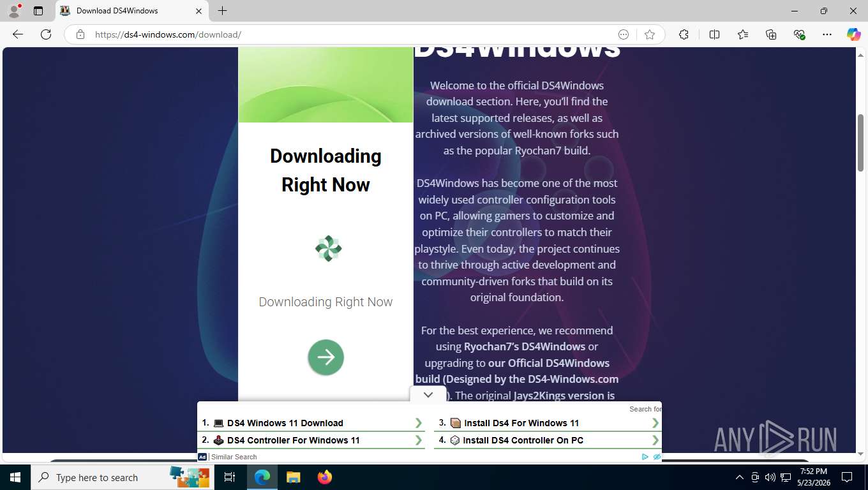Click Similar Search text in ad

(234, 457)
